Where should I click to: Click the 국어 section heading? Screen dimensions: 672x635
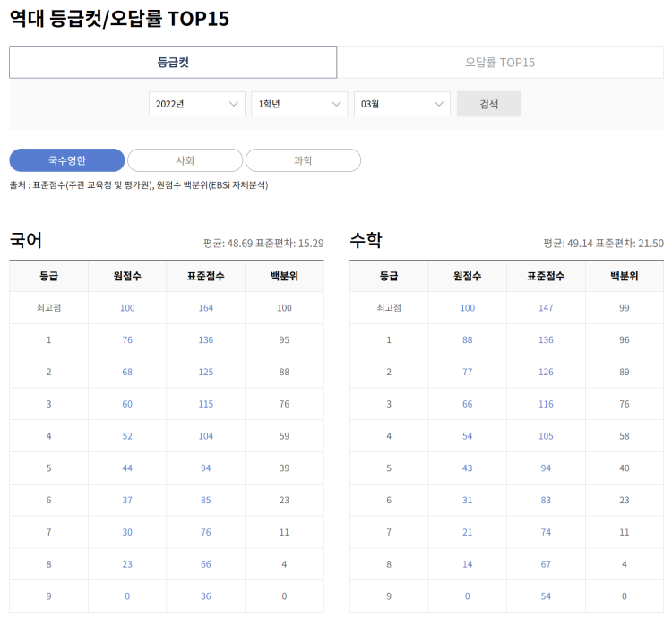(26, 240)
